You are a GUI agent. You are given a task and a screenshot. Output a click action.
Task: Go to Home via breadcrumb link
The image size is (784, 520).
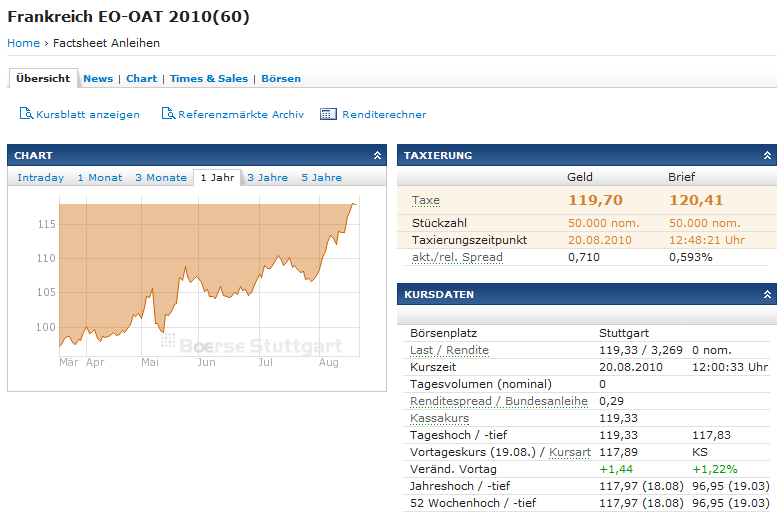pyautogui.click(x=23, y=43)
